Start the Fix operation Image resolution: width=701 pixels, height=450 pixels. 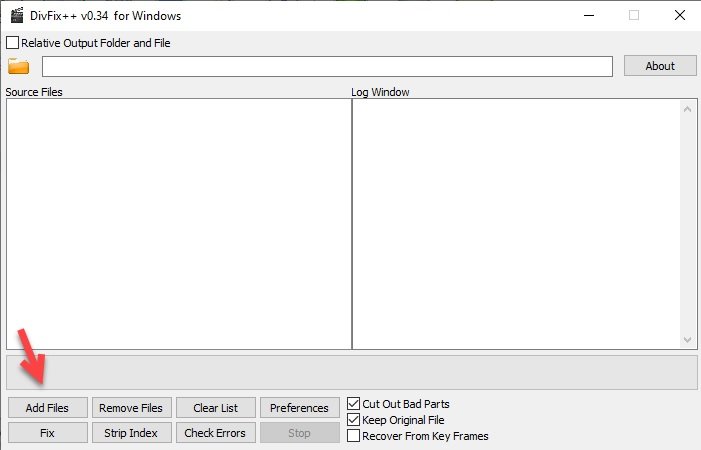coord(47,433)
